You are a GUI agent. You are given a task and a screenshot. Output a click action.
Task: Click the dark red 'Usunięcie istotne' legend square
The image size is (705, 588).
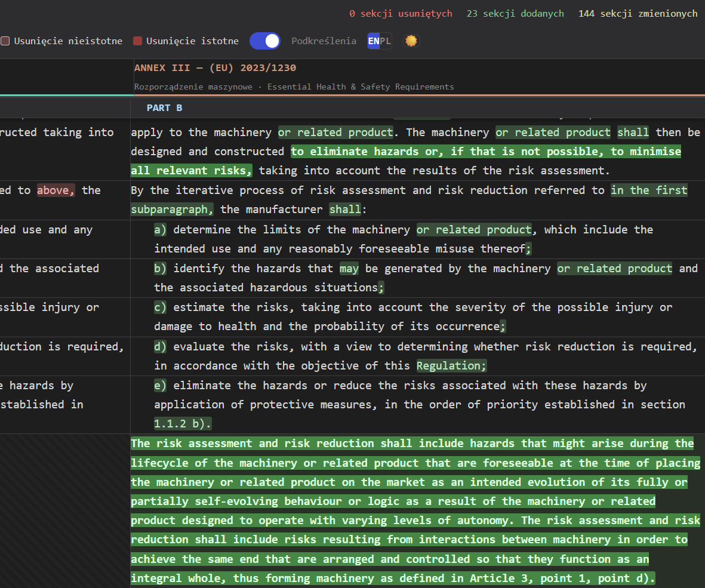pyautogui.click(x=137, y=41)
